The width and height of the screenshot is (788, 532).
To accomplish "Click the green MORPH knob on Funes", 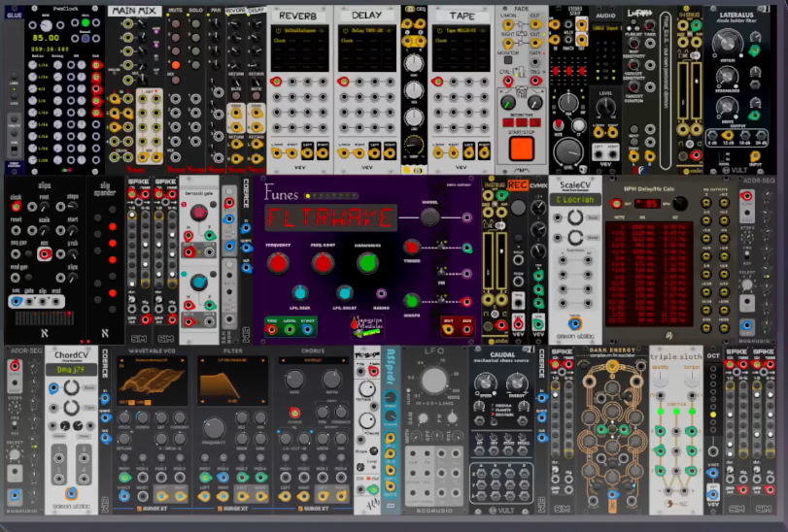I will pos(412,301).
